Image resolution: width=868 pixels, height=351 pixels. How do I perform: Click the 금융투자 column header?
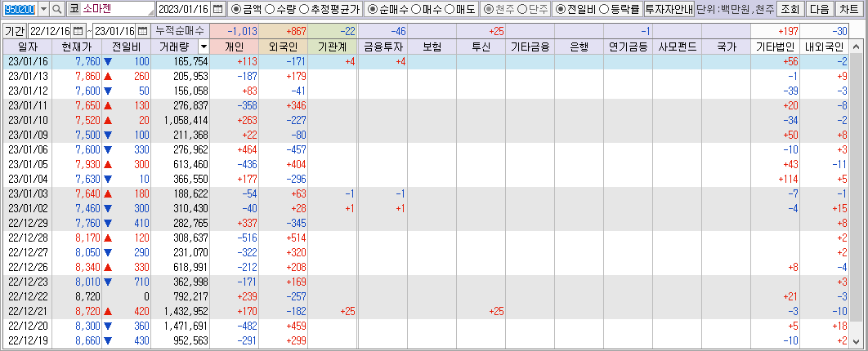tap(383, 47)
